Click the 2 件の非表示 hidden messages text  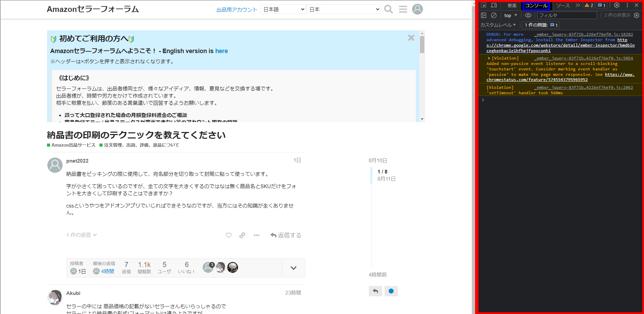coord(617,15)
